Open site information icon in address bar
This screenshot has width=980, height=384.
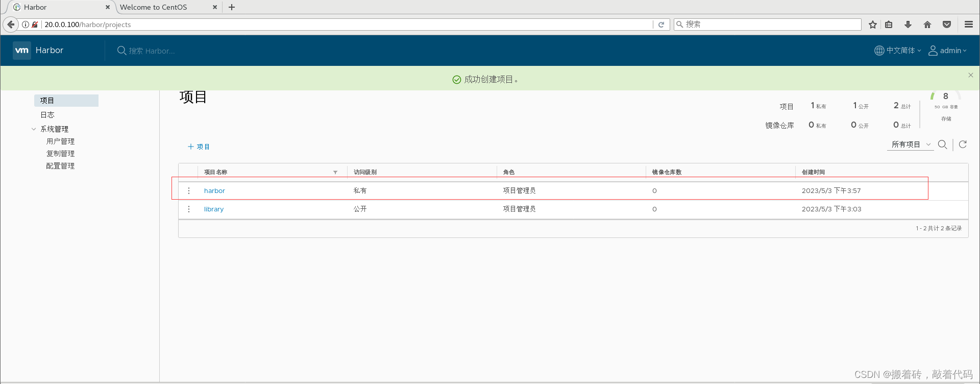26,25
